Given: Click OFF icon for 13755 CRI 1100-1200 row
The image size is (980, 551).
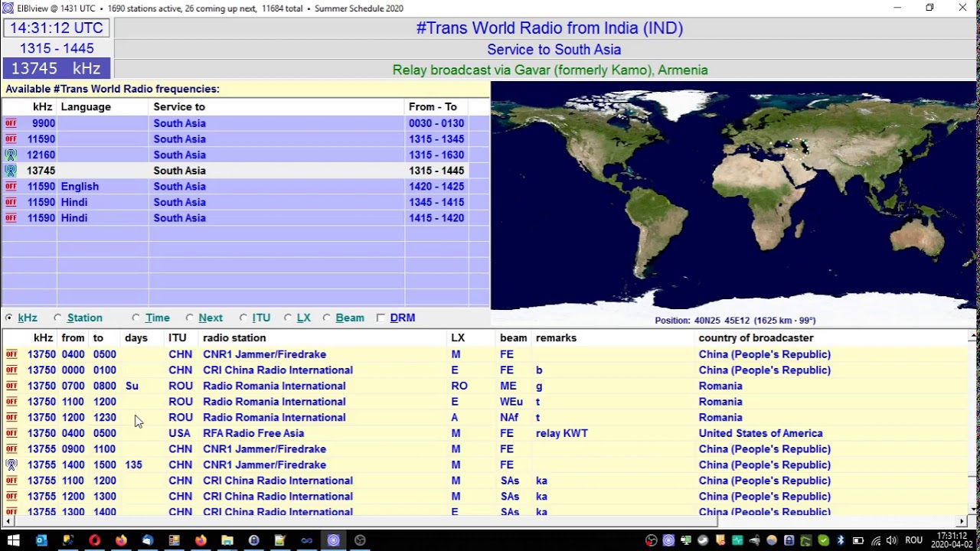Looking at the screenshot, I should [x=11, y=481].
